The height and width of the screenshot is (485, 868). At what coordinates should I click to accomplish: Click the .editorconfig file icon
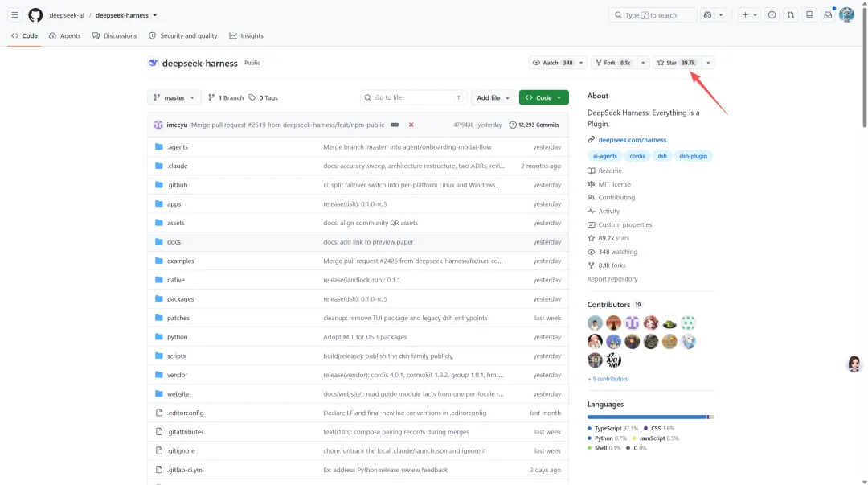click(x=159, y=413)
